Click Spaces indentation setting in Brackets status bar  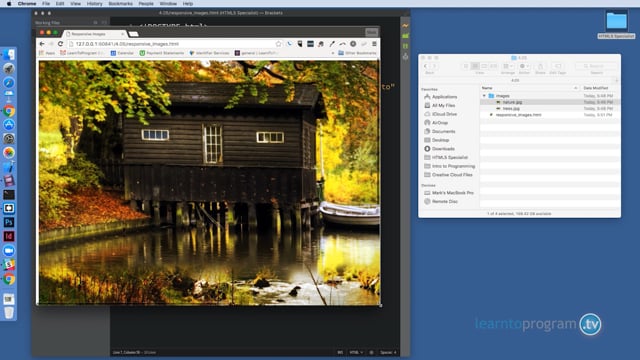pyautogui.click(x=388, y=352)
